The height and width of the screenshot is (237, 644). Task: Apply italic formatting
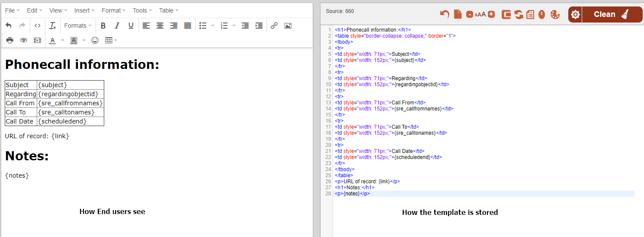click(x=117, y=26)
